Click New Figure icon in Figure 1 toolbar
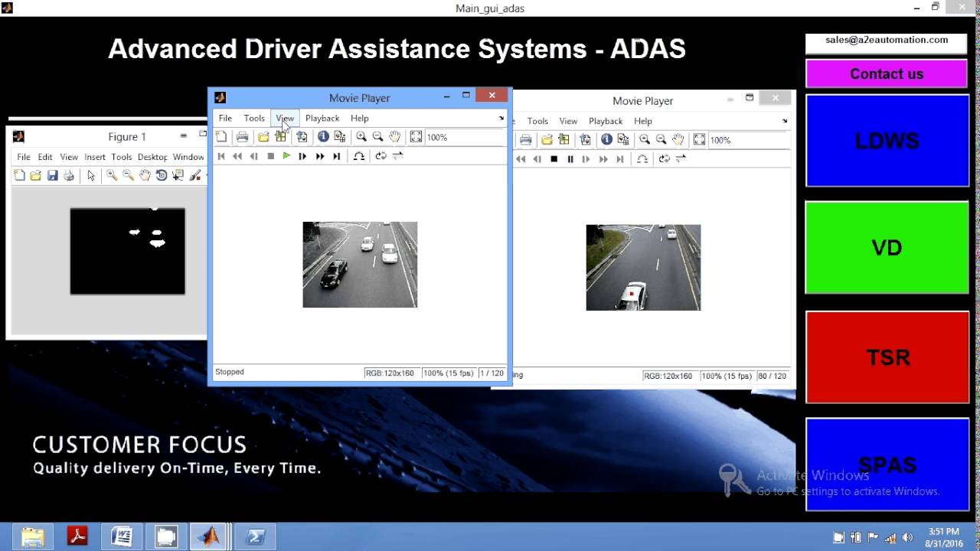 (19, 175)
